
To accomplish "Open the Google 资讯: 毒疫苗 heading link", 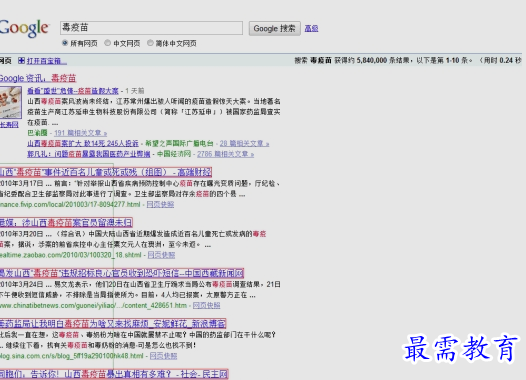I will coord(38,78).
